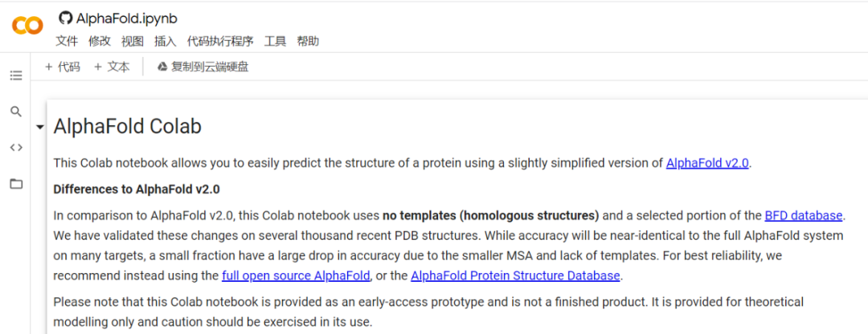Image resolution: width=868 pixels, height=334 pixels.
Task: Open the search icon in left sidebar
Action: 16,112
